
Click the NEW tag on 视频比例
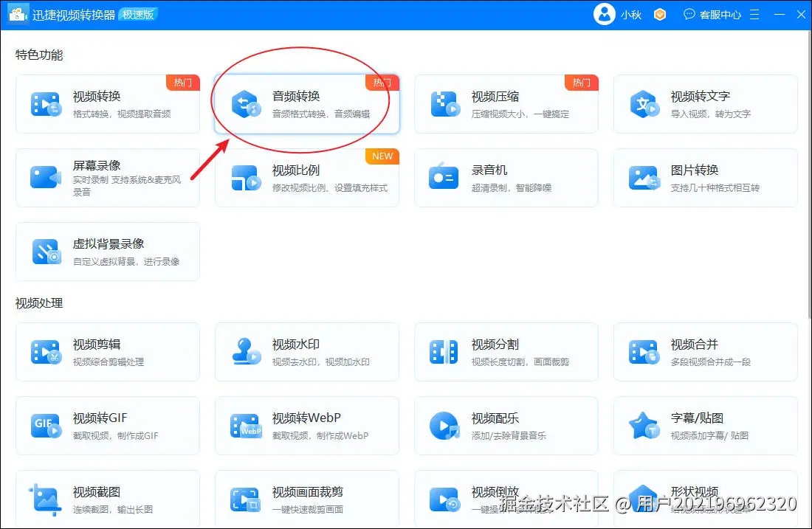tap(382, 156)
